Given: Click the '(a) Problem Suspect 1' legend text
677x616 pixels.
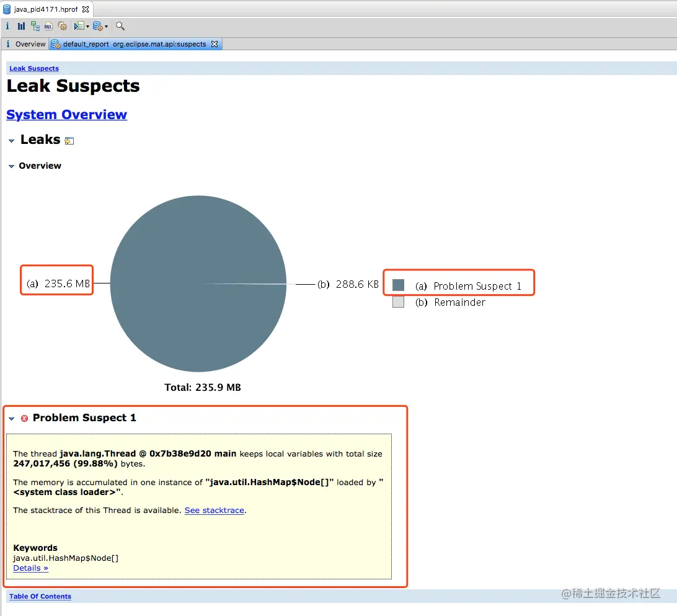Looking at the screenshot, I should pos(469,286).
